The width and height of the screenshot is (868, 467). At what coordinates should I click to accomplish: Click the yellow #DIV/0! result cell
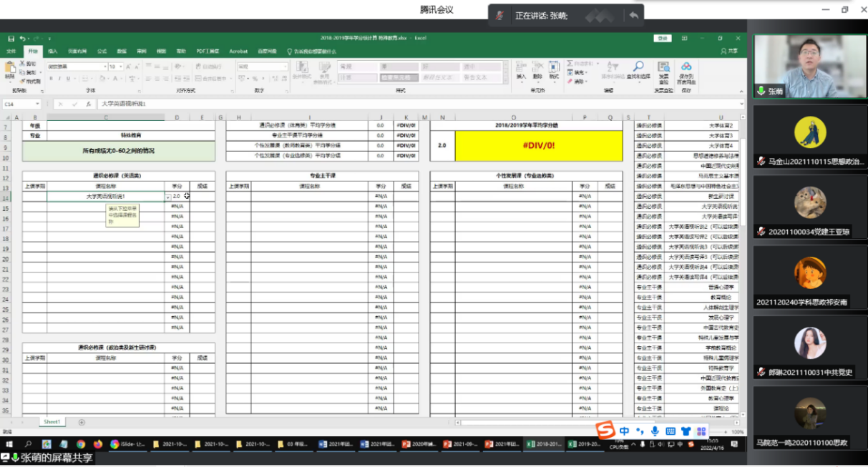point(539,145)
